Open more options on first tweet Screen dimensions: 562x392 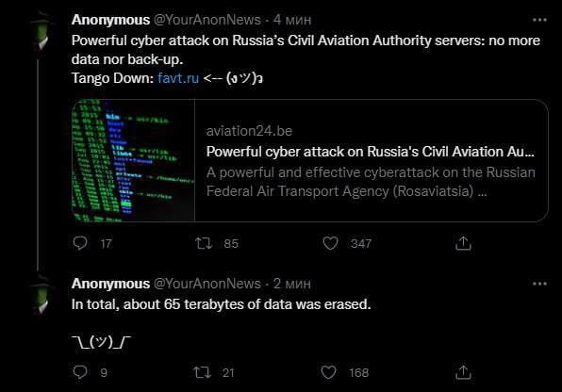point(539,20)
